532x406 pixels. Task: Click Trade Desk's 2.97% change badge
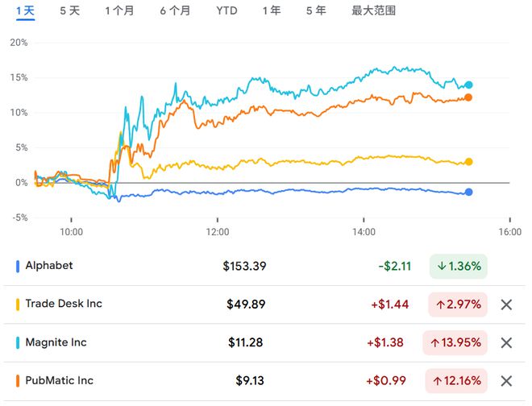click(457, 304)
